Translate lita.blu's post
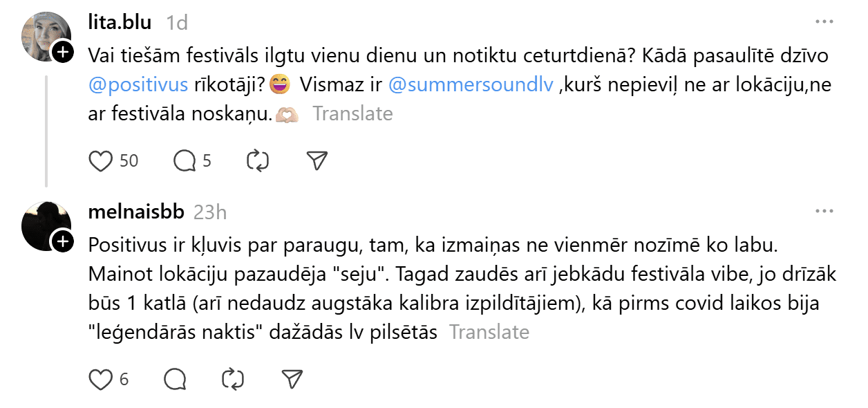Screen dimensions: 868x408 click(352, 113)
